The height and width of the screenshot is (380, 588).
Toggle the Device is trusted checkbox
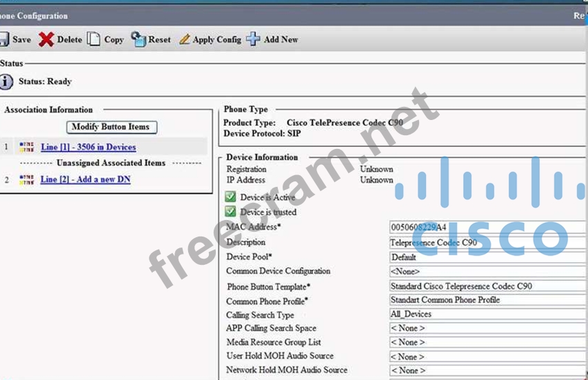tap(231, 212)
